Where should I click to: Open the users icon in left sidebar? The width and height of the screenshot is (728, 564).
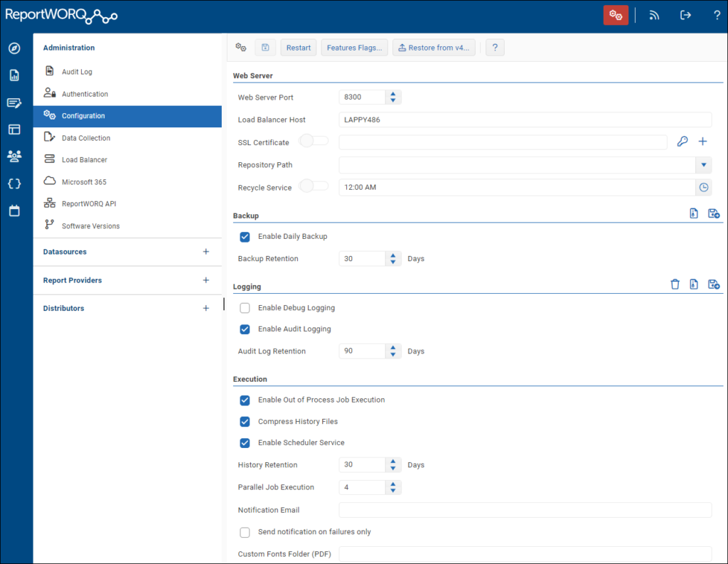click(14, 156)
